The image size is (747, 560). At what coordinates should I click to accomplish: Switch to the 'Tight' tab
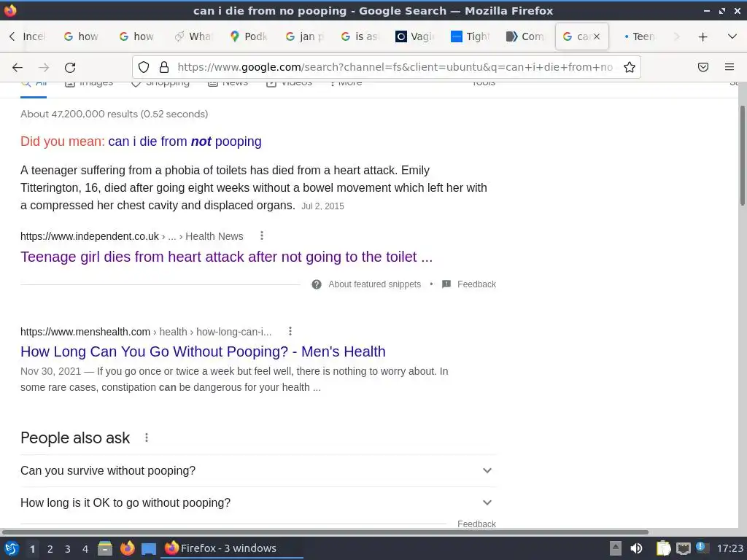tap(471, 36)
